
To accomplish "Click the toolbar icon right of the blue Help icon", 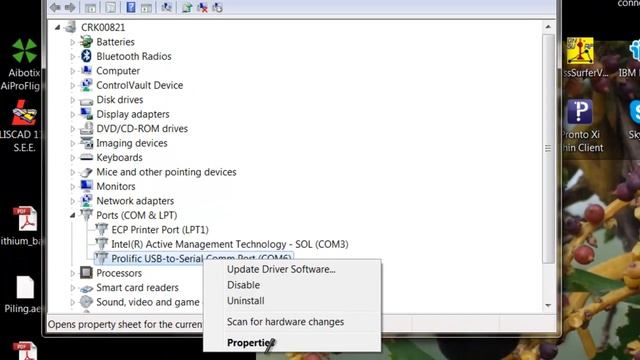I will 146,7.
